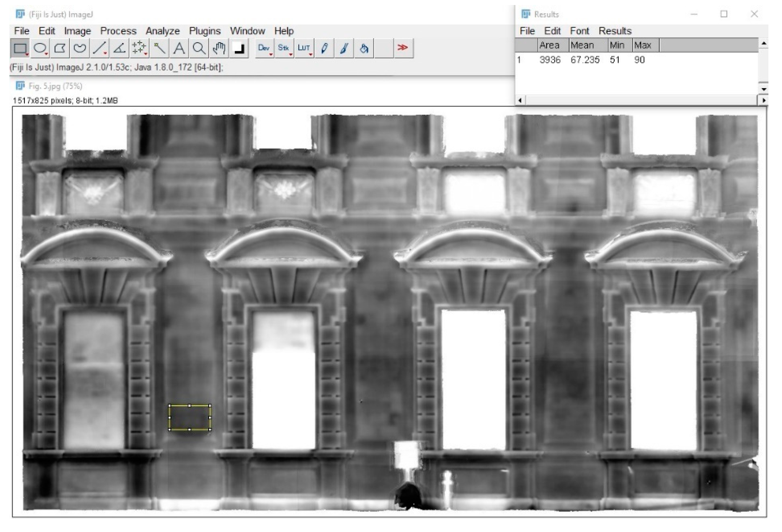This screenshot has height=532, width=782.
Task: Click the Mean column header
Action: (x=582, y=45)
